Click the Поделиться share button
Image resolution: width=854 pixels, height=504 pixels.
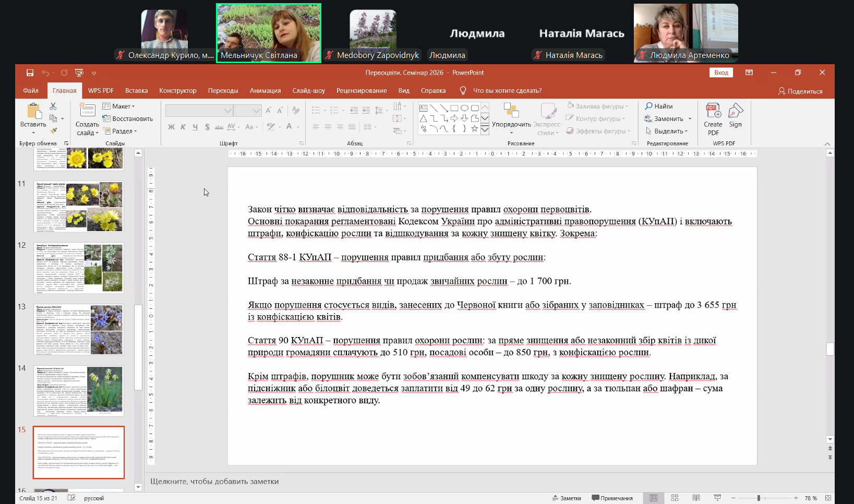(x=800, y=91)
